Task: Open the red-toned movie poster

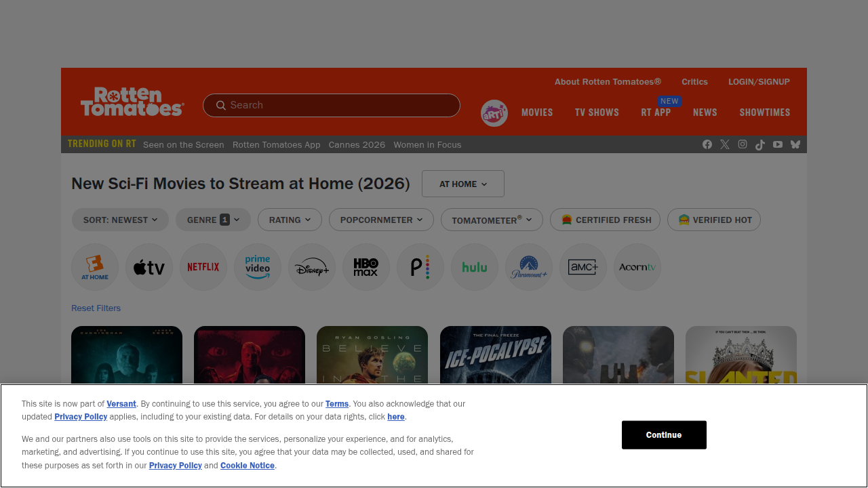Action: [250, 355]
